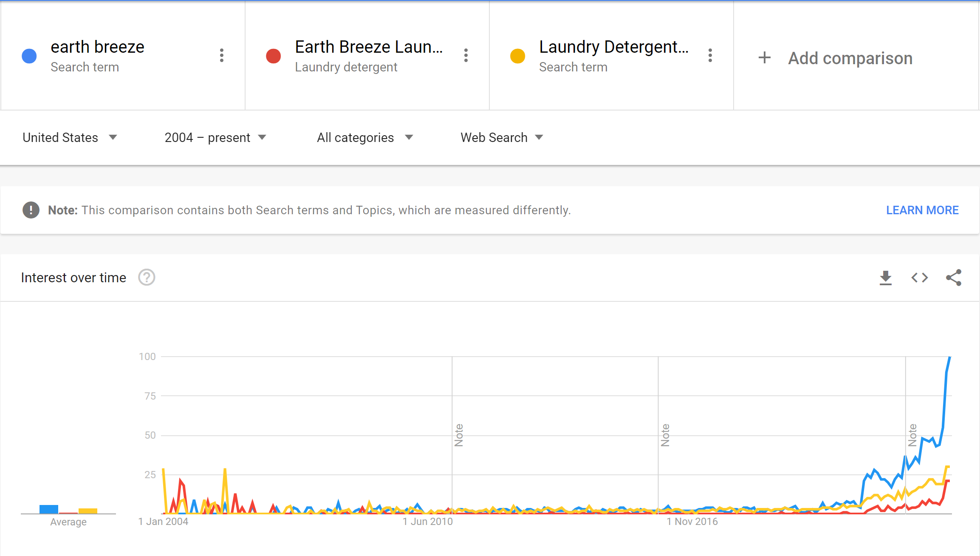Open the Web Search type dropdown

tap(501, 137)
